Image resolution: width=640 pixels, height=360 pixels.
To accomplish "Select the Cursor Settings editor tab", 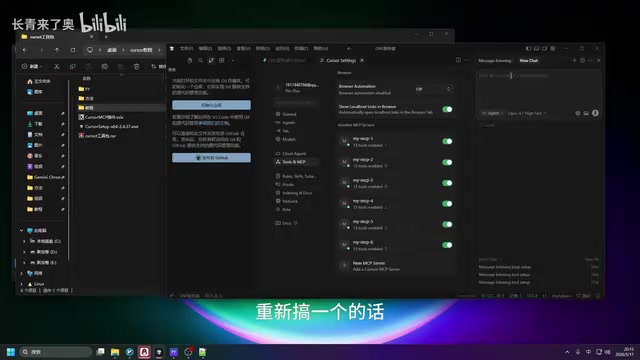I will pos(341,60).
